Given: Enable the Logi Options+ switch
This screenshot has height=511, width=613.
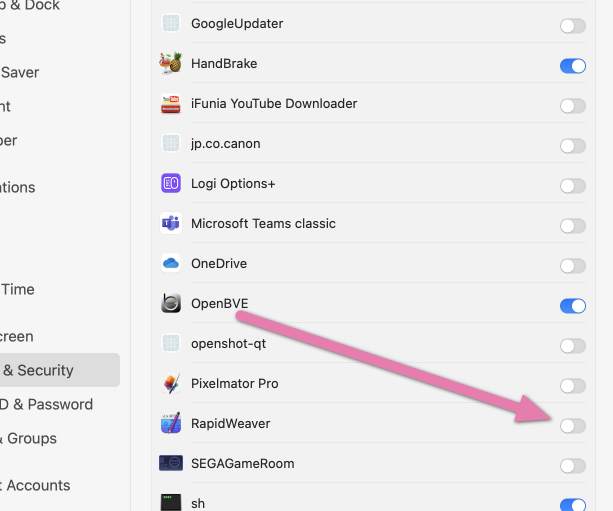Looking at the screenshot, I should (x=573, y=186).
